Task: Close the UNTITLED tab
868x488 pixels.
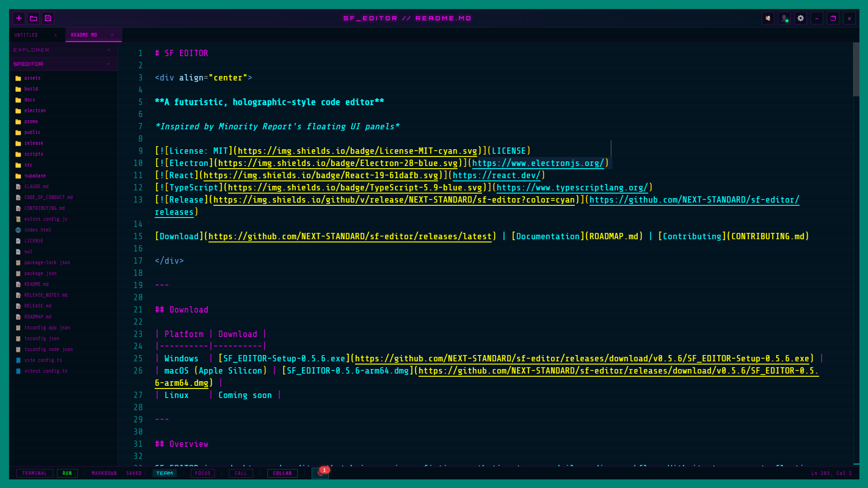Action: click(56, 35)
